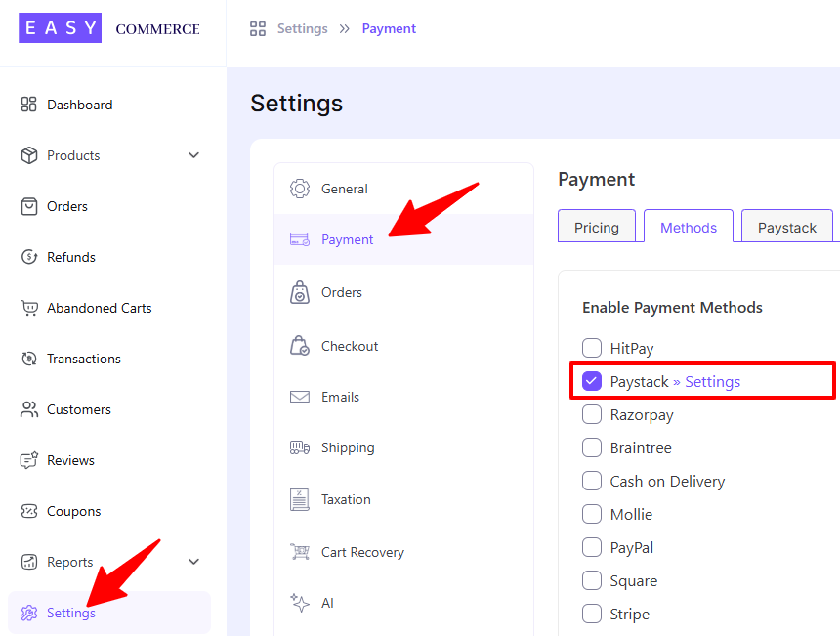The image size is (840, 636).
Task: Click the Transactions icon in sidebar
Action: tap(29, 359)
